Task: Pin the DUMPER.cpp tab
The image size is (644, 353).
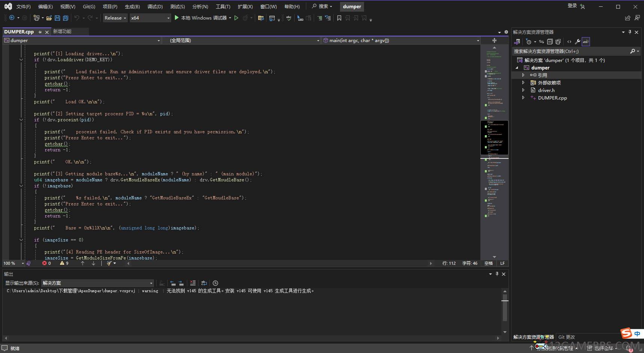Action: [x=40, y=32]
